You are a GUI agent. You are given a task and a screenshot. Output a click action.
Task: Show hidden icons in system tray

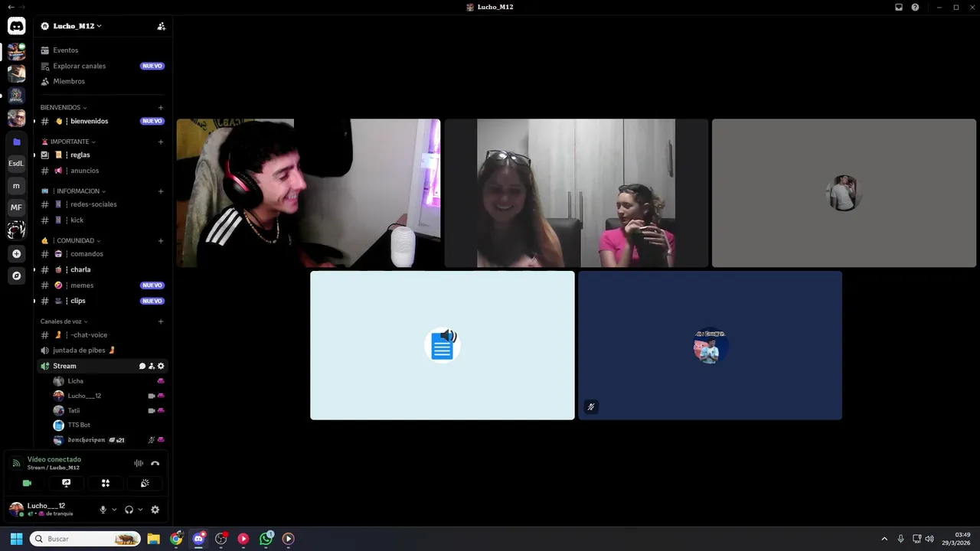tap(884, 539)
